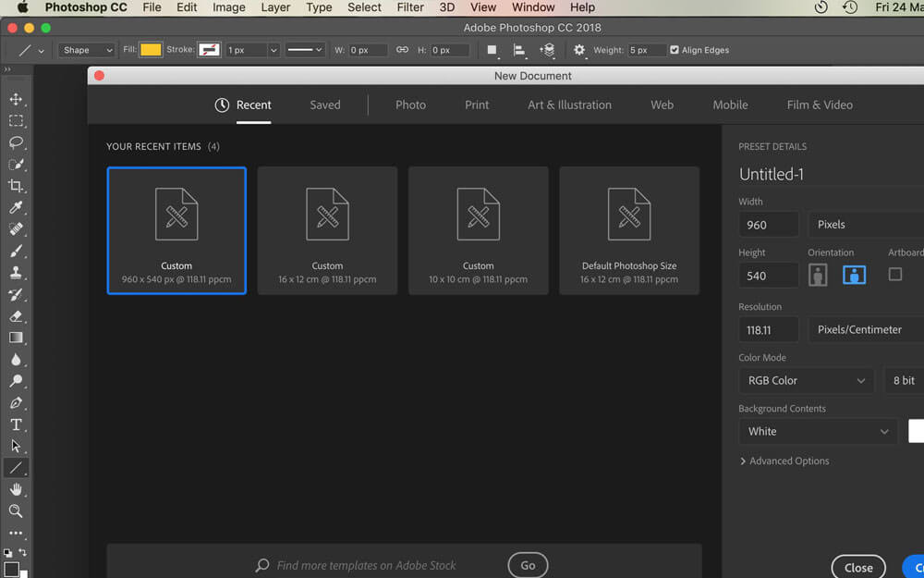Select the Move tool

point(16,99)
